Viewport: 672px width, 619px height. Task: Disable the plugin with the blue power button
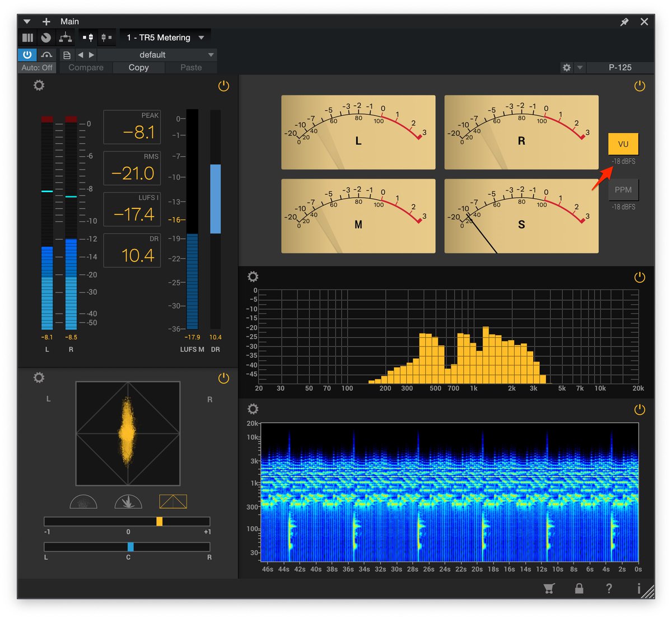click(x=26, y=55)
